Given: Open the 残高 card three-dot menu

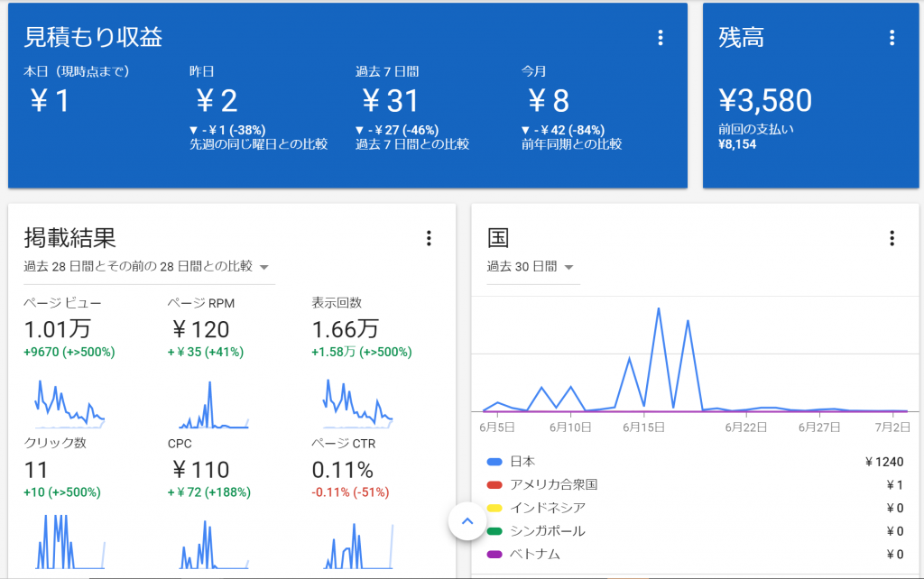Looking at the screenshot, I should click(892, 38).
